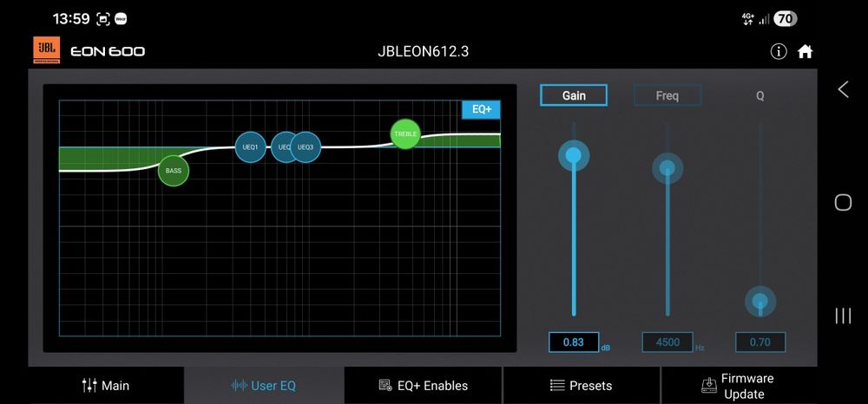Tap the screen recorder status icon
The width and height of the screenshot is (868, 404).
pos(103,19)
